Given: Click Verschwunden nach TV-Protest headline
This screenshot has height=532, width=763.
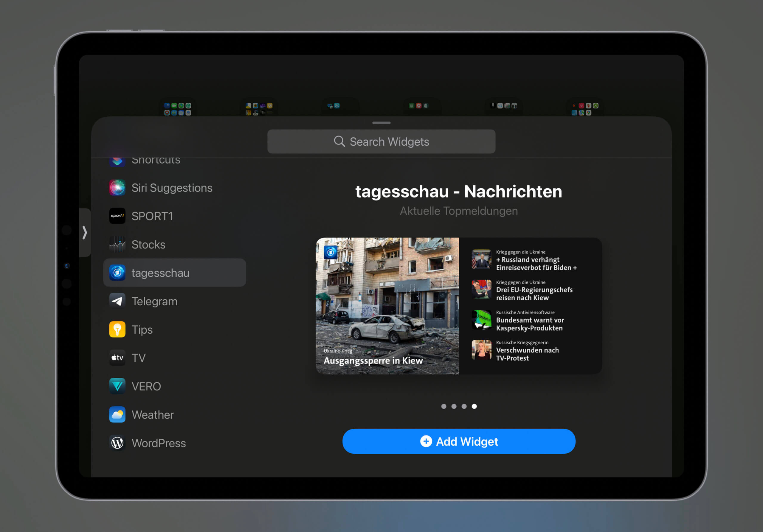Looking at the screenshot, I should [x=527, y=354].
